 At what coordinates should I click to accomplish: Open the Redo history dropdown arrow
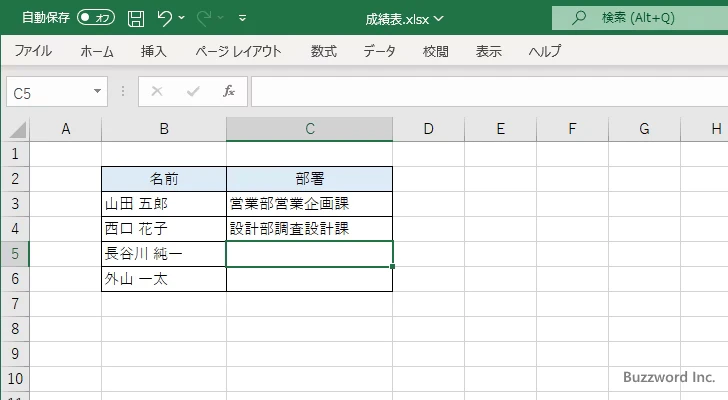[x=221, y=18]
